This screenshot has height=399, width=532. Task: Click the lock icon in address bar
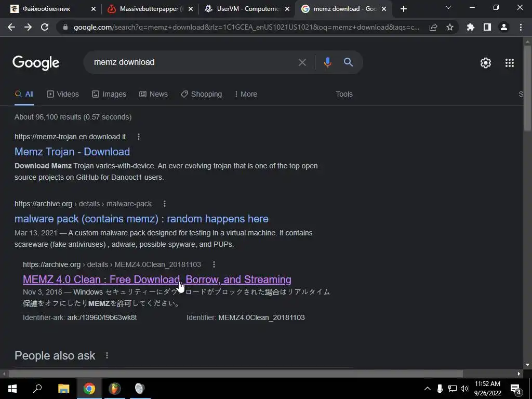click(x=65, y=28)
